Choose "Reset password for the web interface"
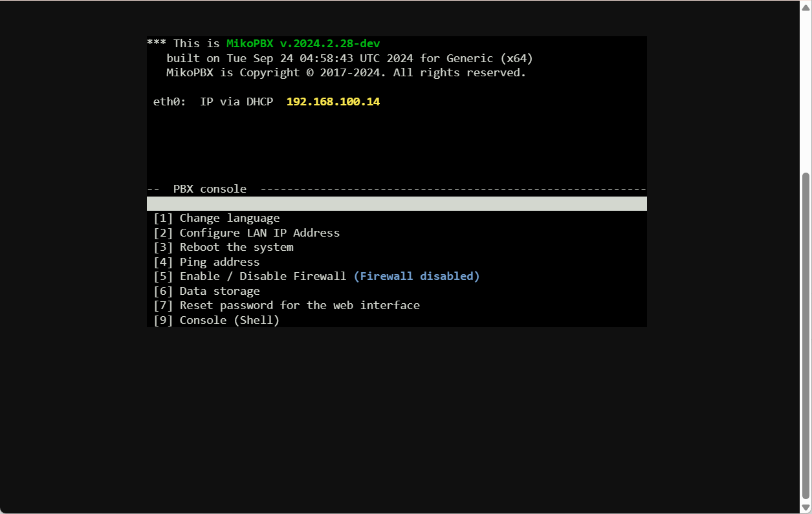The height and width of the screenshot is (514, 812). click(299, 305)
